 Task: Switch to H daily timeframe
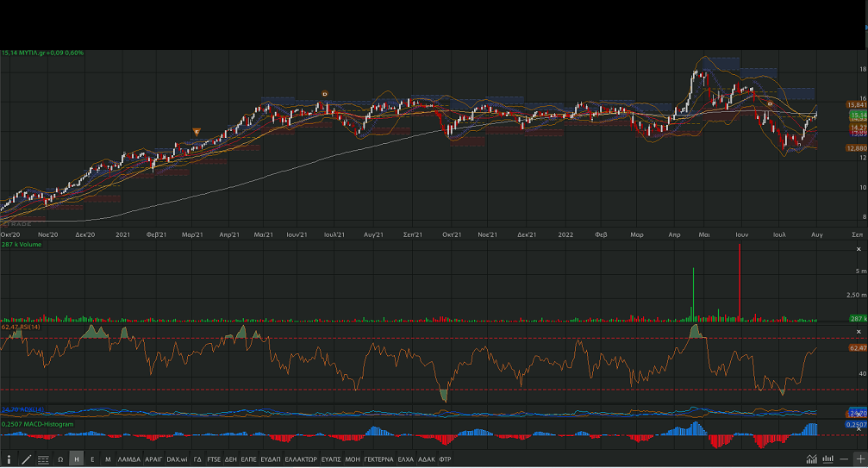coord(77,459)
